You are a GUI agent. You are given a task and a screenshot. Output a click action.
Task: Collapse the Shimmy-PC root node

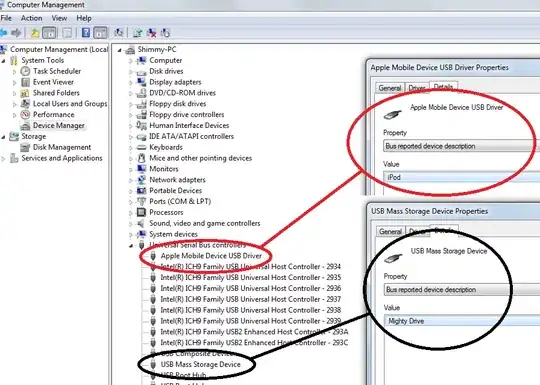tap(120, 50)
